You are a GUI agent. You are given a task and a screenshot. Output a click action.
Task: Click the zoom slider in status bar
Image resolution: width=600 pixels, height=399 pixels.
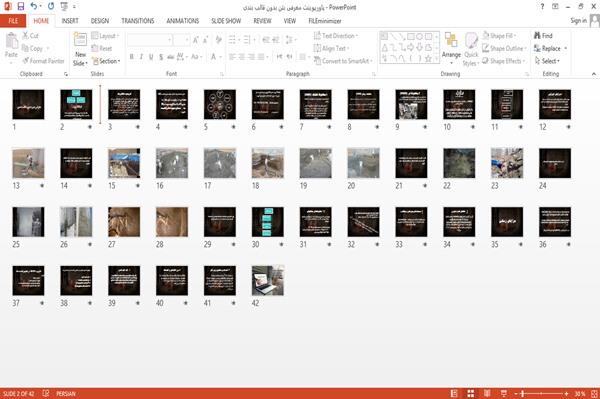pos(541,393)
